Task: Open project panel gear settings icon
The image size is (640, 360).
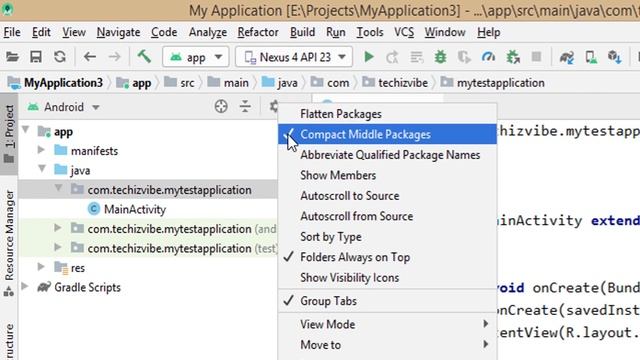Action: (274, 107)
